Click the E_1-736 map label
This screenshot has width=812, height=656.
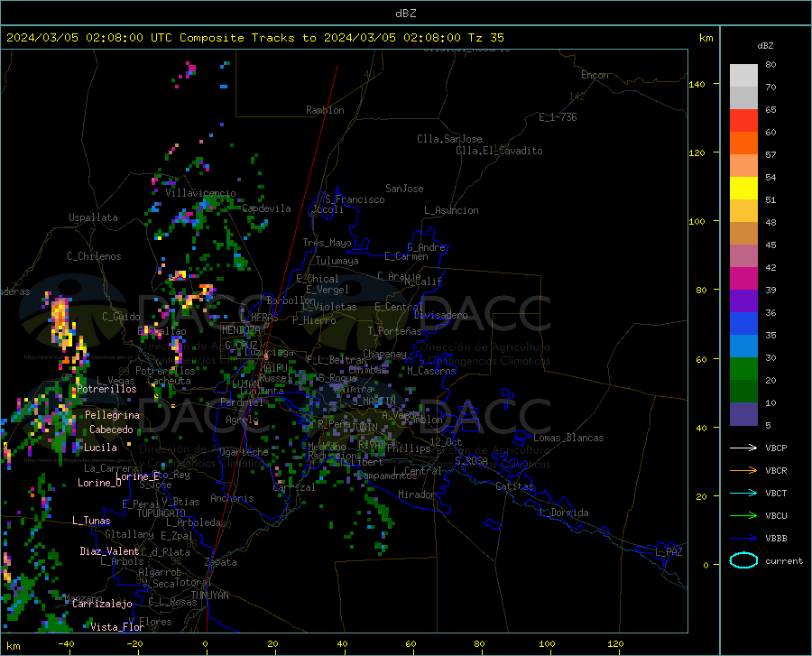[x=558, y=117]
